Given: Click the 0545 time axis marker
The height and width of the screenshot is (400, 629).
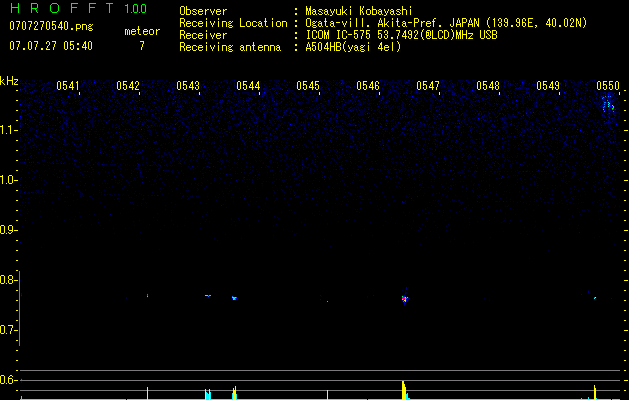Looking at the screenshot, I should pyautogui.click(x=308, y=86).
